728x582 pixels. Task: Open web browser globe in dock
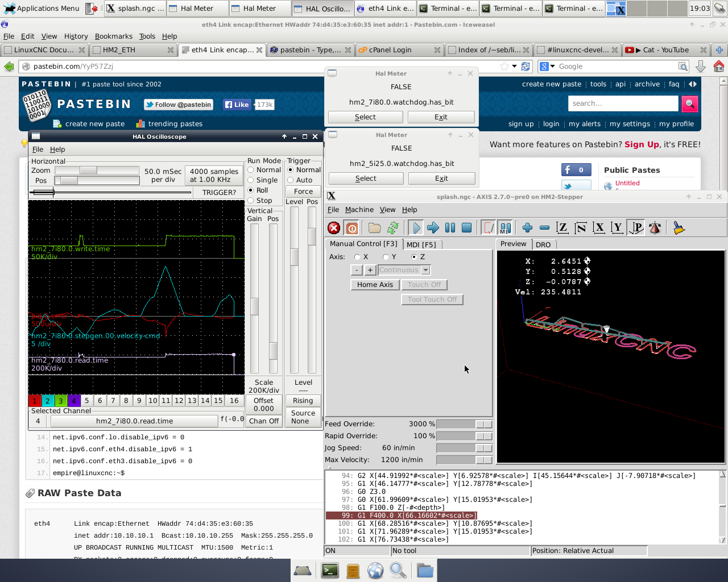[x=375, y=570]
